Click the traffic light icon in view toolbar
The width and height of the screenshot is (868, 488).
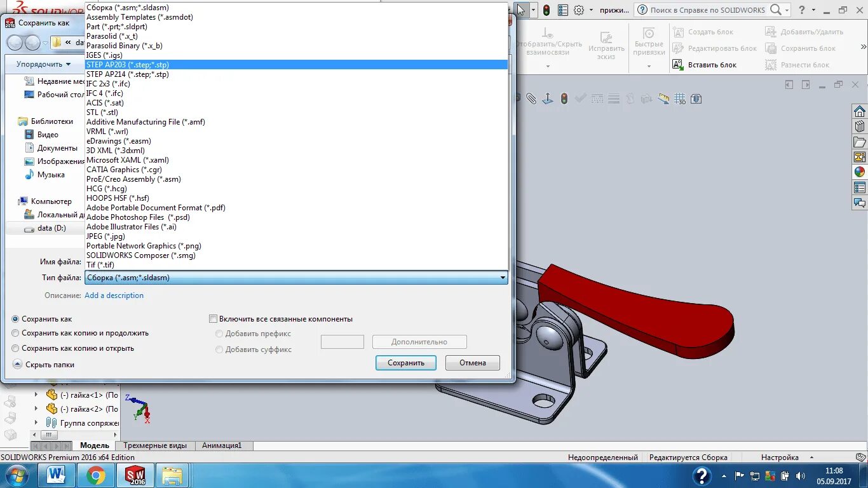click(564, 98)
